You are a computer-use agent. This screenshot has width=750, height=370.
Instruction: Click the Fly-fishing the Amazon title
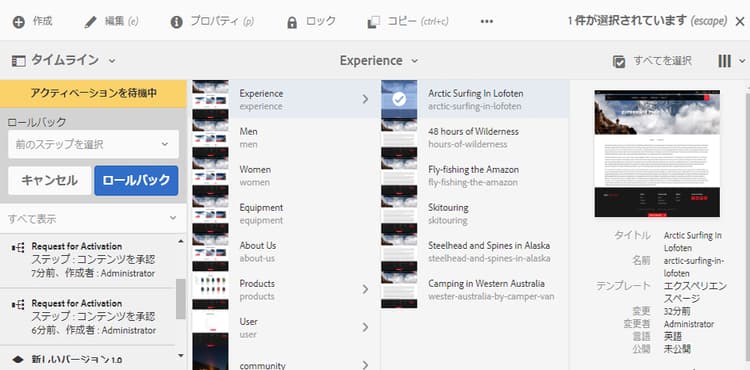tap(473, 170)
